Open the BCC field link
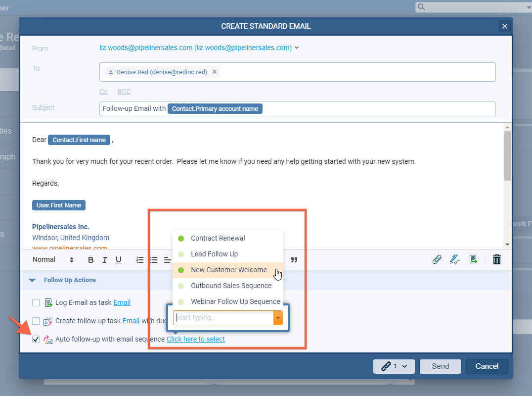 pyautogui.click(x=124, y=92)
